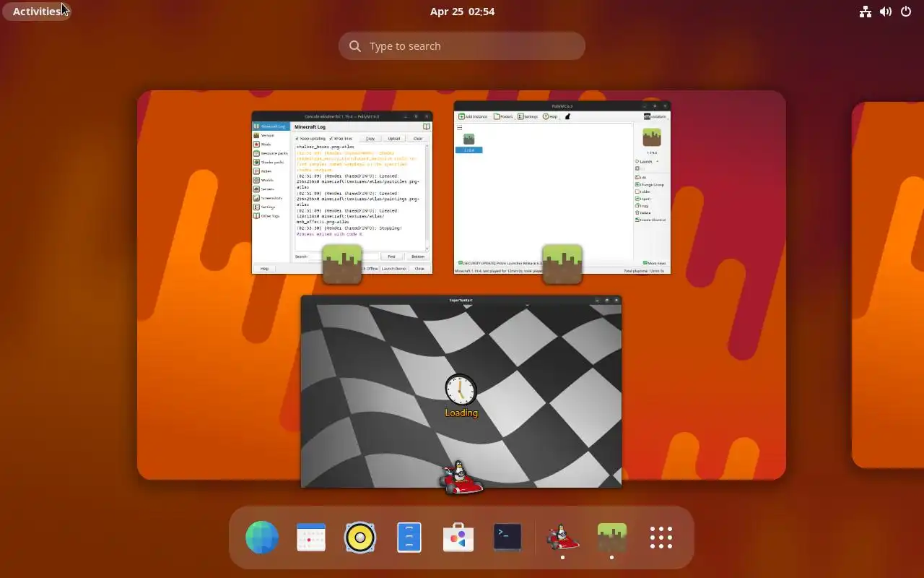Click More news in PollyMC status area
The height and width of the screenshot is (578, 924).
(655, 263)
